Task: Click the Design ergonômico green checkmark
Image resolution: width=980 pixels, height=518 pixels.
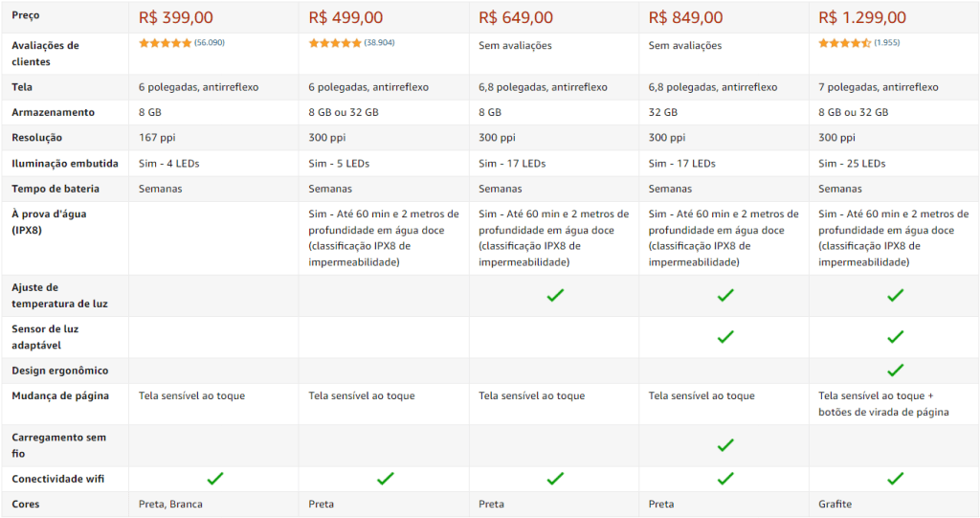Action: [x=895, y=371]
